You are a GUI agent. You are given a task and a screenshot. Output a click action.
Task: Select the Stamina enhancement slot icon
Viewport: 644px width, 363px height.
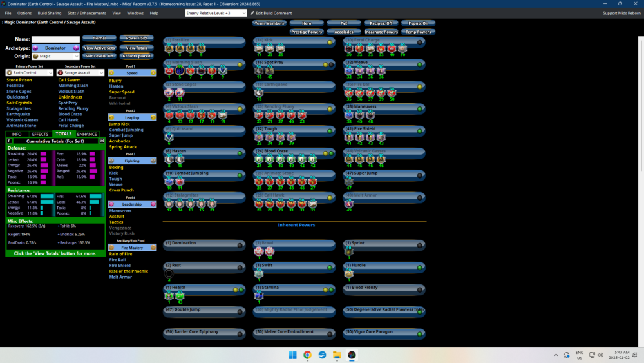point(259,296)
